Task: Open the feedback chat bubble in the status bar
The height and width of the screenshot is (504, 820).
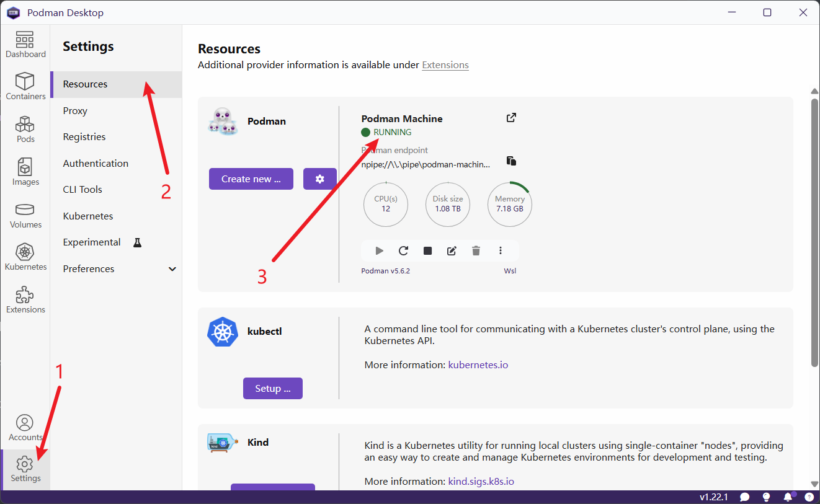Action: [745, 497]
